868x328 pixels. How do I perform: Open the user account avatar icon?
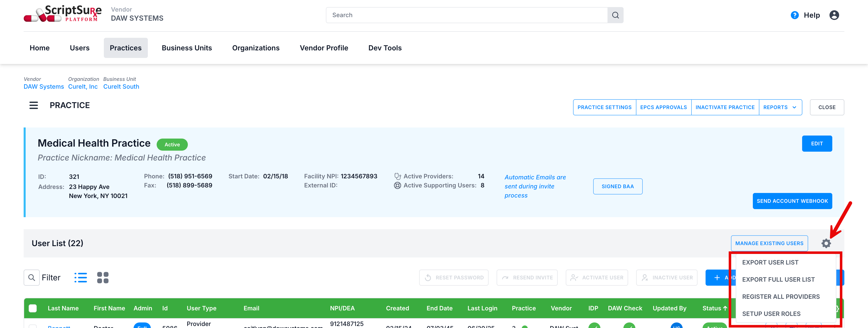click(834, 15)
